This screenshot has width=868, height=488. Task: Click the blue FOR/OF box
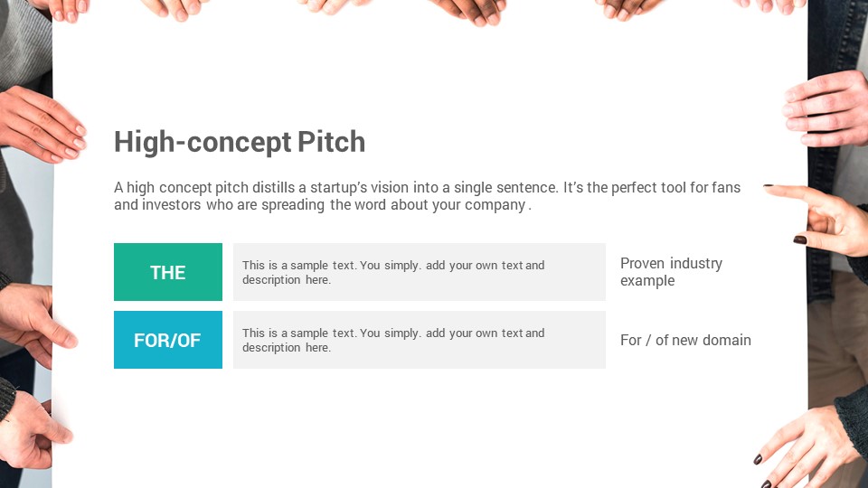pyautogui.click(x=168, y=340)
